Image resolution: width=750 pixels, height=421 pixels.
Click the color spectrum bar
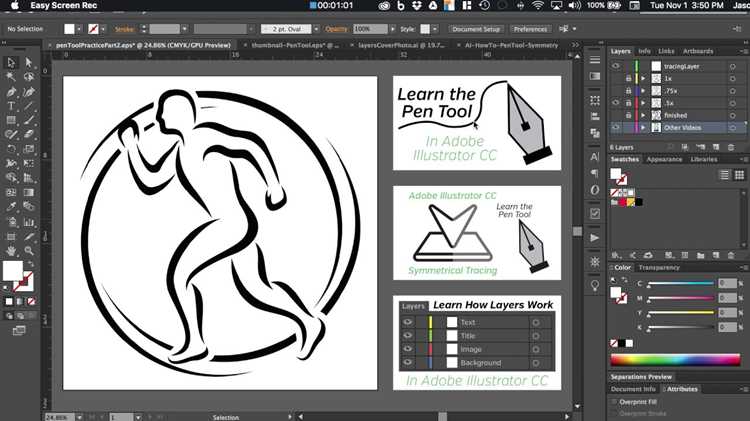675,360
